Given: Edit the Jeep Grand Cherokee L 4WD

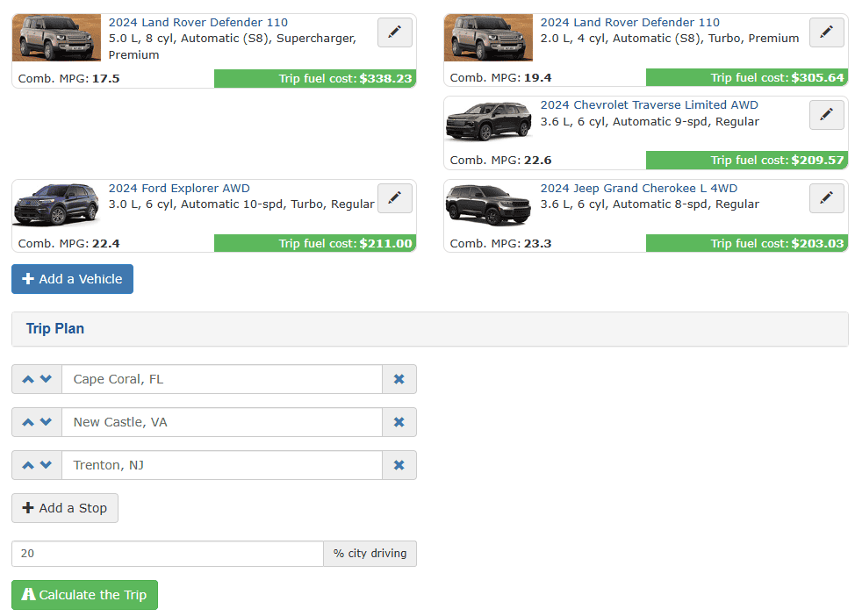Looking at the screenshot, I should click(x=826, y=198).
